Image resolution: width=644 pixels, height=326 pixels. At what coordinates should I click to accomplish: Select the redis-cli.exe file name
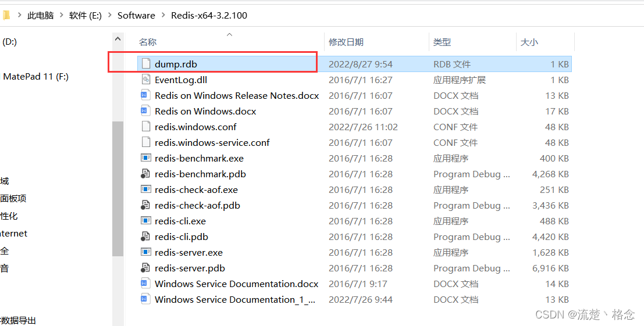click(180, 221)
